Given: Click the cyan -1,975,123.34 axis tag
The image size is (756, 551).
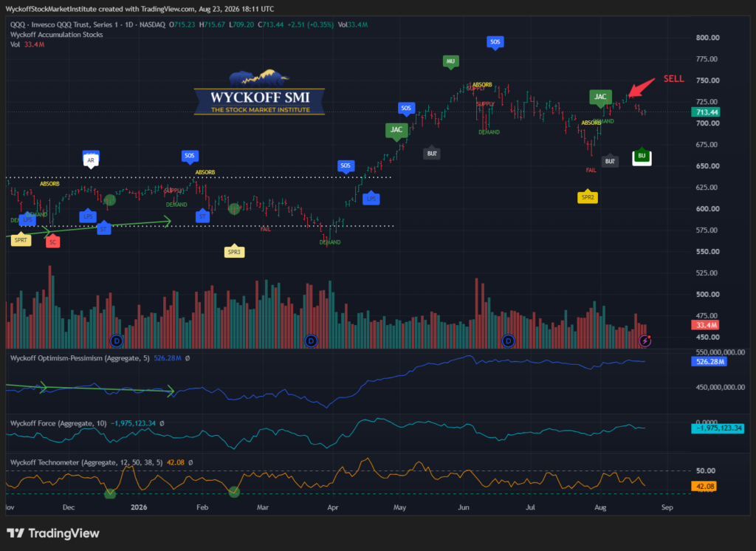Looking at the screenshot, I should [x=718, y=428].
